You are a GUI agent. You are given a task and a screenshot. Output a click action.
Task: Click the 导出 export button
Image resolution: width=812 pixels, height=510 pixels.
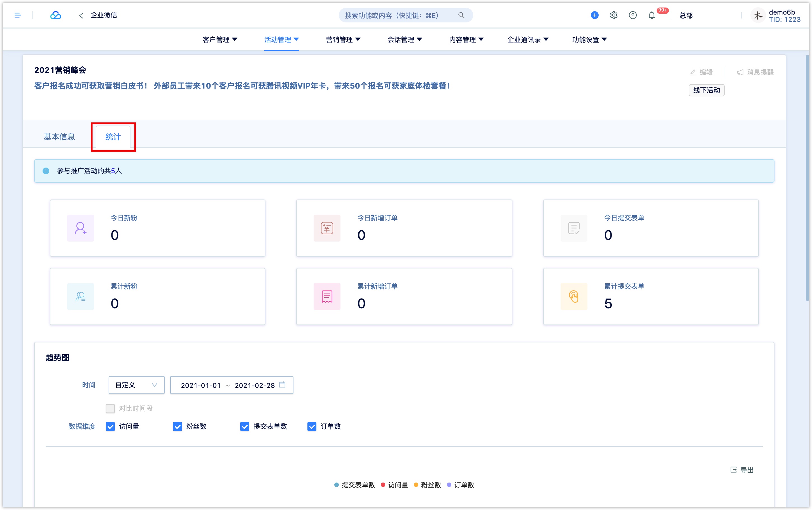[742, 470]
